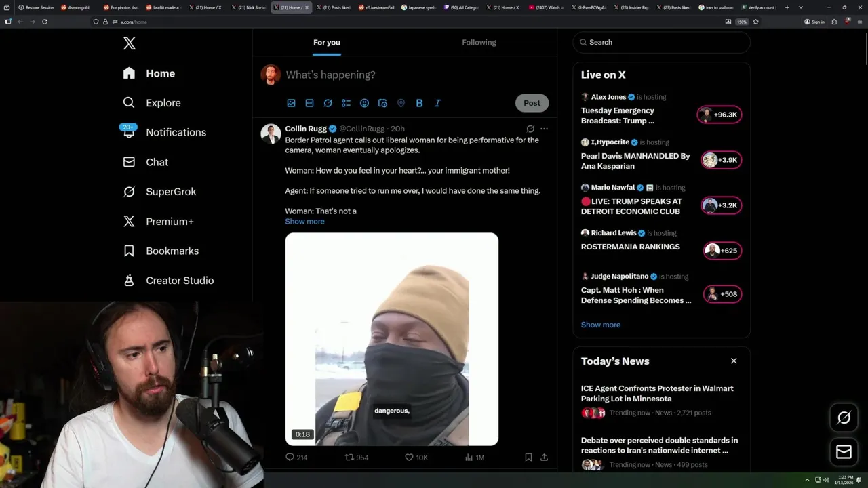
Task: Click Sign in on browser toolbar
Action: [814, 22]
